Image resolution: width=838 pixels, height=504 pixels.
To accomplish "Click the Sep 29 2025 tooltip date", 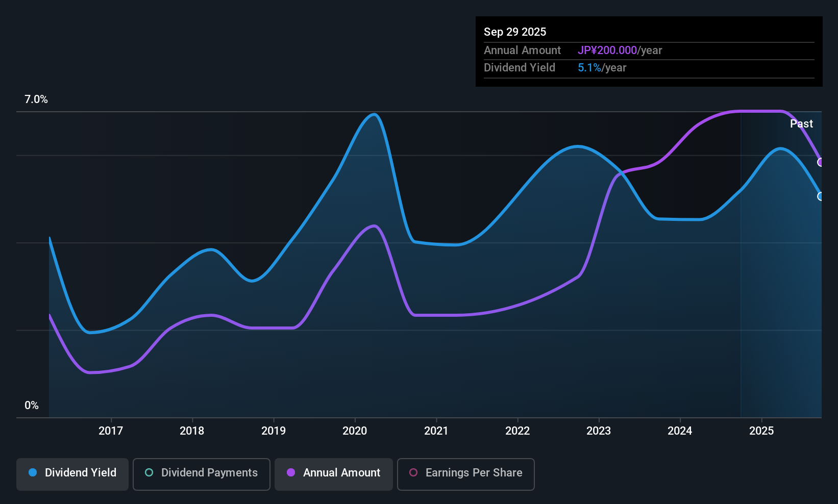I will point(515,32).
